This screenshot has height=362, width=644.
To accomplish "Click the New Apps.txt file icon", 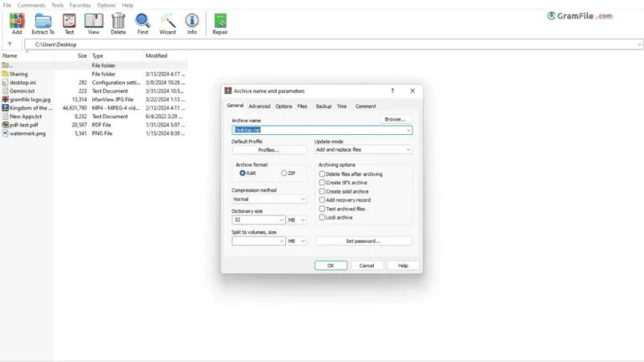I will pyautogui.click(x=5, y=116).
